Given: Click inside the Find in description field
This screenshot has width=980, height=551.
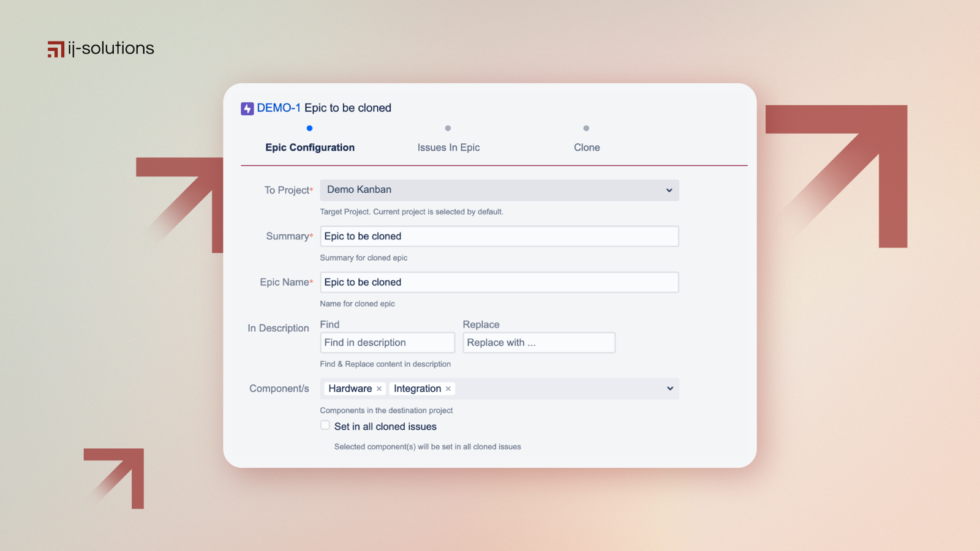Looking at the screenshot, I should (x=386, y=342).
